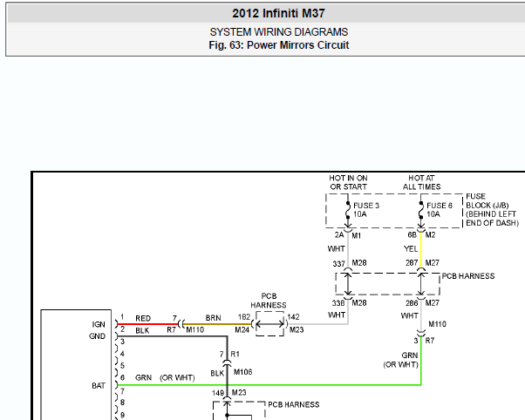The image size is (525, 420).
Task: Click the 'M110' label above R7 on right
Action: 437,324
